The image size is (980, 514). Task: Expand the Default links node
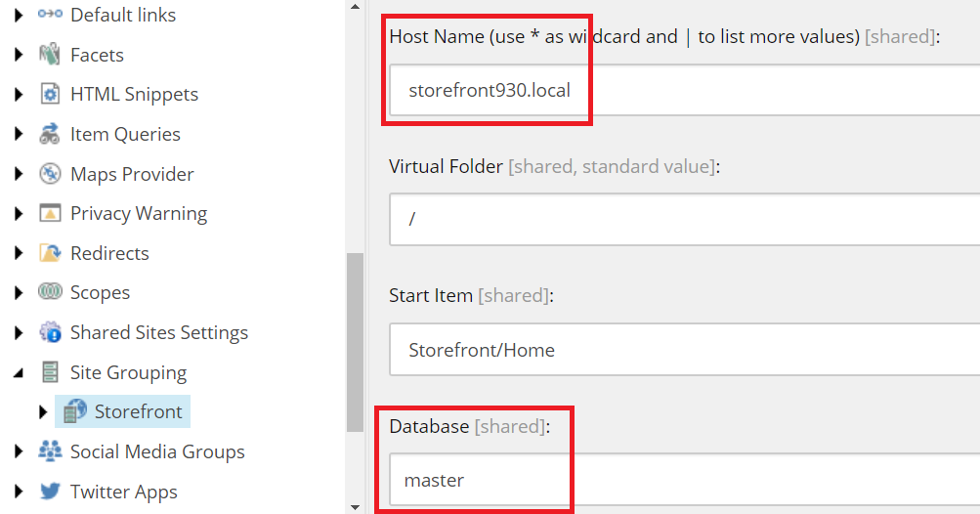19,16
